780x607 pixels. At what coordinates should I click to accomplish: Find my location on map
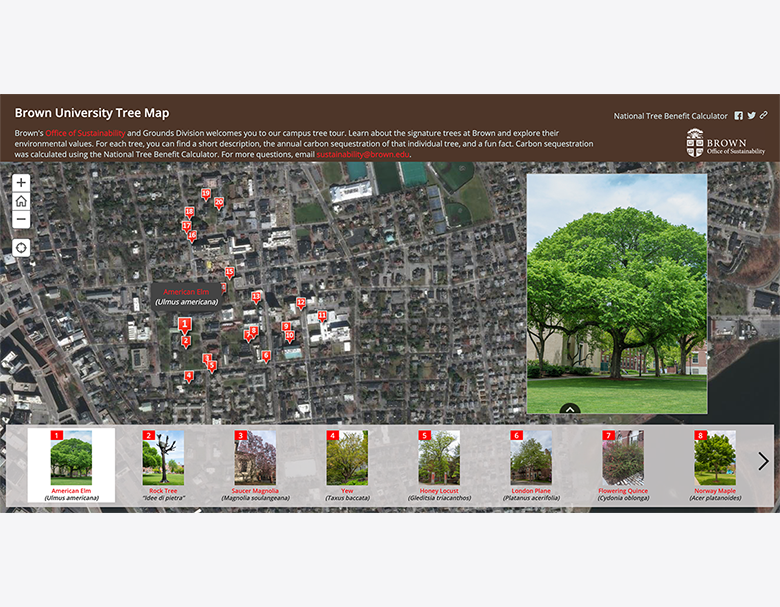point(21,248)
